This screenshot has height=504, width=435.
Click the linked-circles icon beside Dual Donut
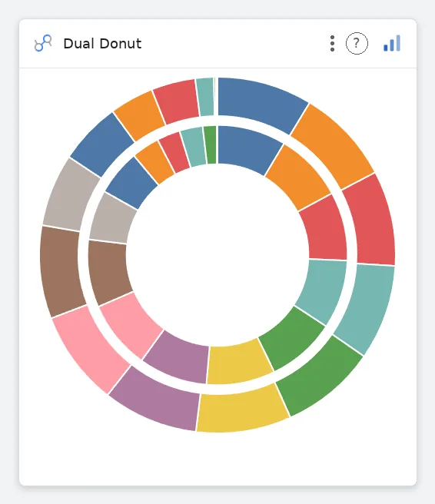tap(43, 43)
